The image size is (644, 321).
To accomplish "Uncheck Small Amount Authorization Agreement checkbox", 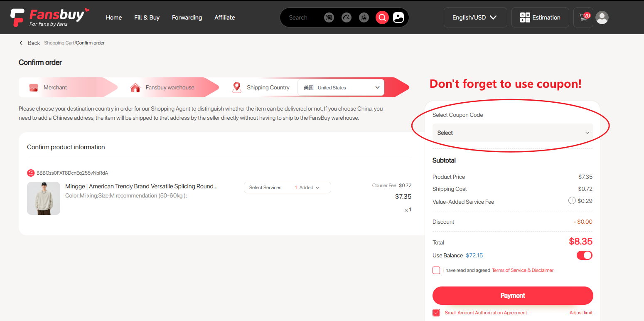I will (x=436, y=313).
